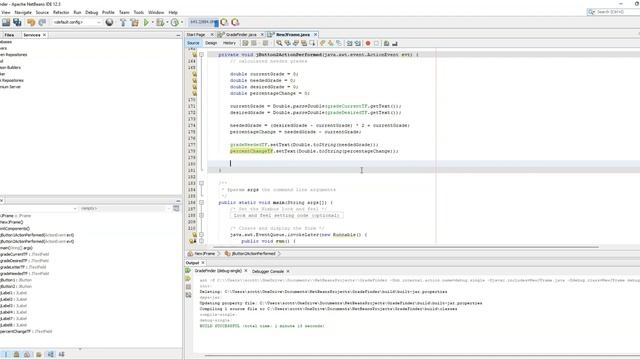Click the Shift Line Right editor icon

[358, 43]
